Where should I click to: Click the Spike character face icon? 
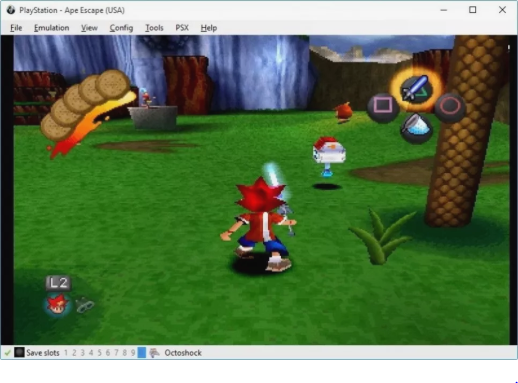coord(57,305)
